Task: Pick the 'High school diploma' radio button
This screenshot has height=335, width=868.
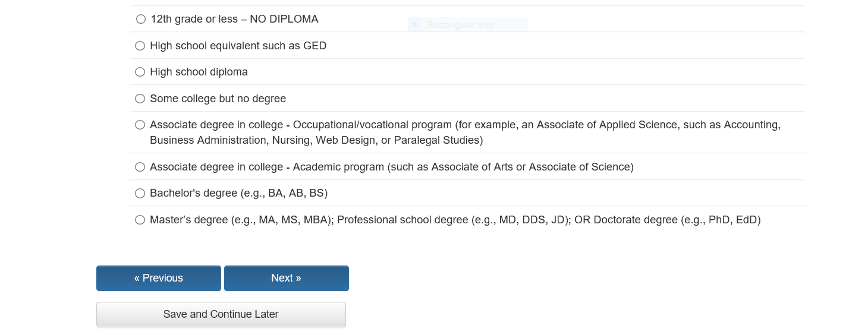Action: pos(140,72)
